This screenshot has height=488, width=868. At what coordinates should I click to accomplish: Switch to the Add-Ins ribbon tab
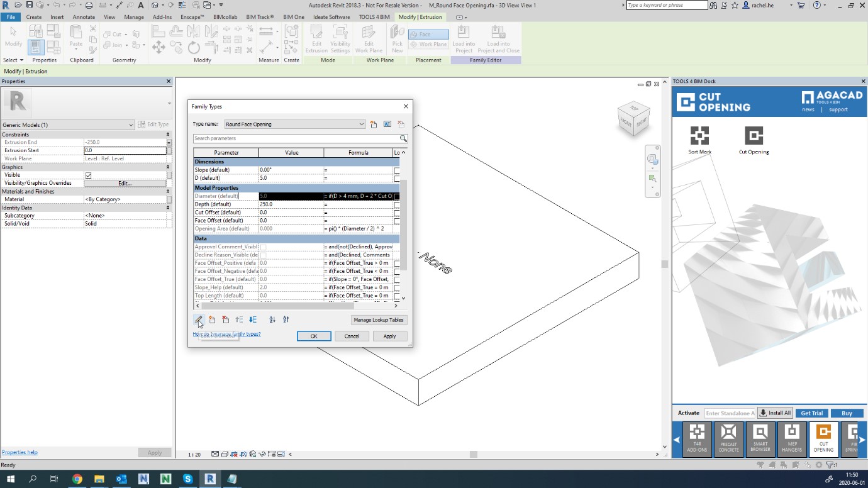pos(162,17)
